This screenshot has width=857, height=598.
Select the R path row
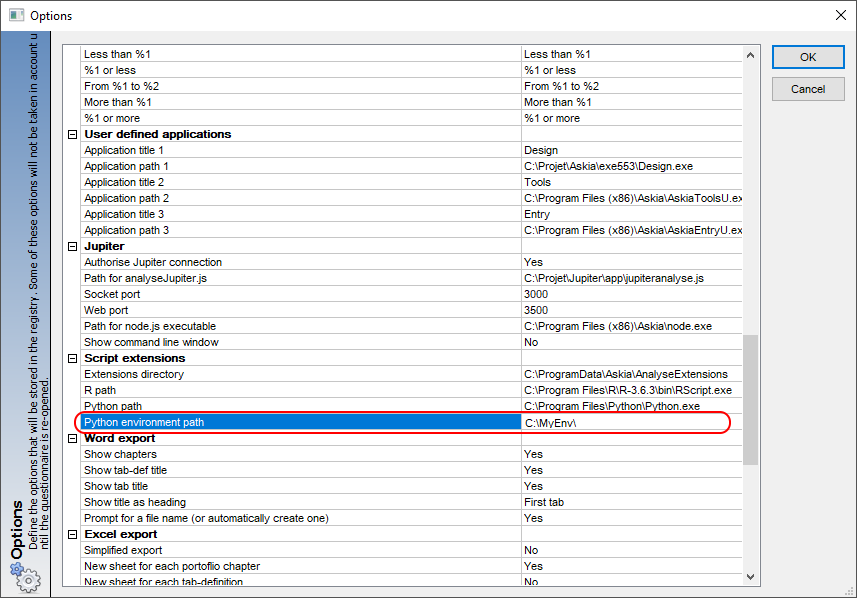pos(412,390)
